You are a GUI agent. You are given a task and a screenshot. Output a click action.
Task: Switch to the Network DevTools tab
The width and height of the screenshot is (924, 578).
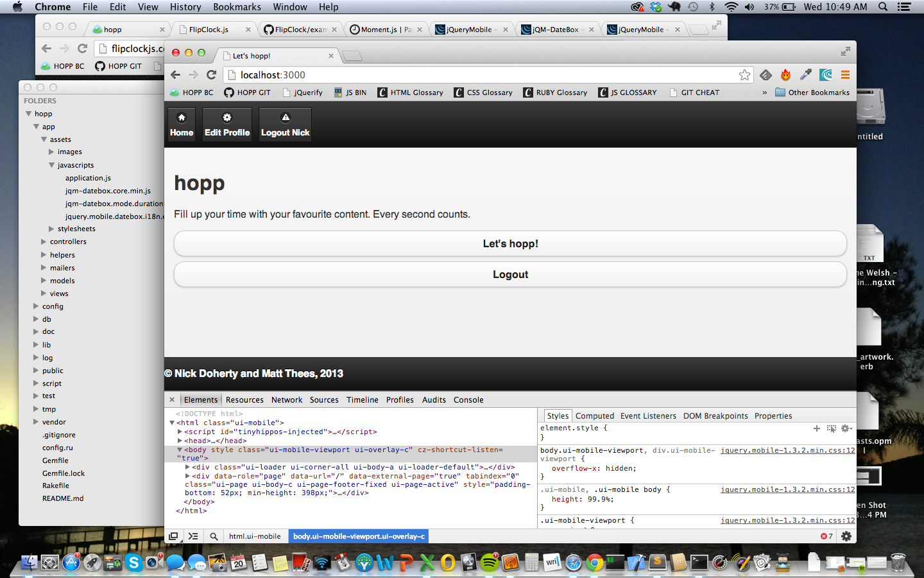pos(287,399)
